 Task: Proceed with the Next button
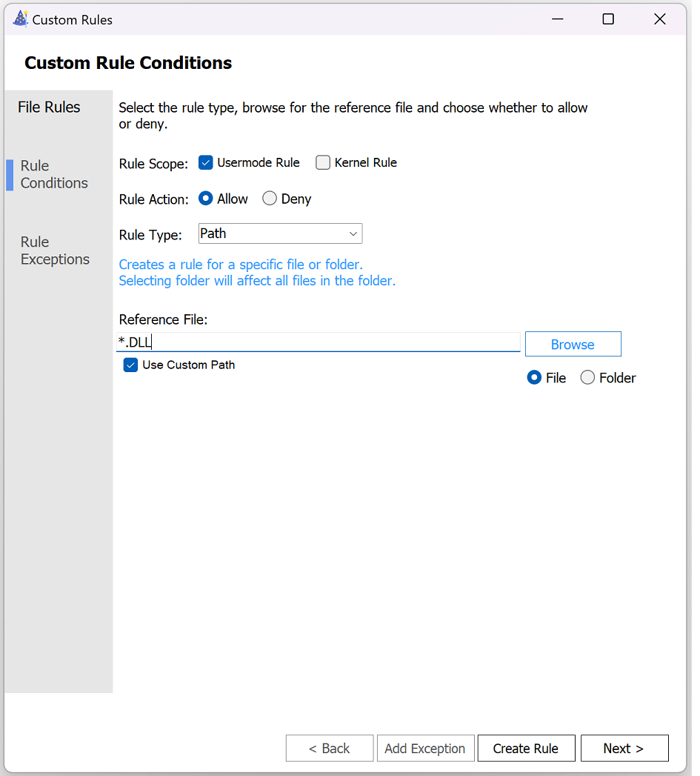[x=624, y=749]
